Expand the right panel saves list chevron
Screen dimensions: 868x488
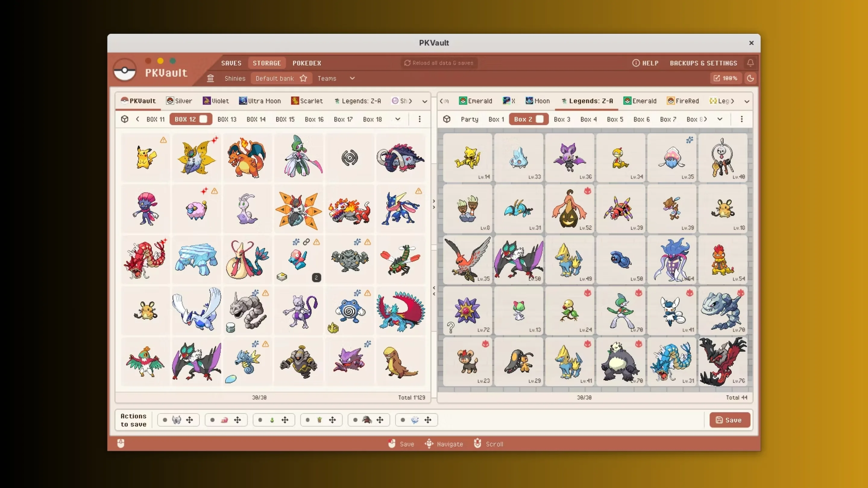tap(747, 101)
